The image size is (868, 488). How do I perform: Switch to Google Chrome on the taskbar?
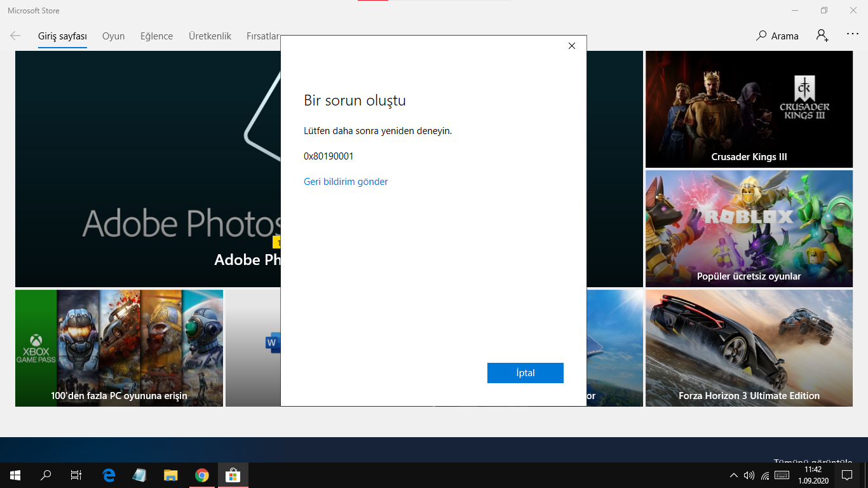pyautogui.click(x=202, y=475)
